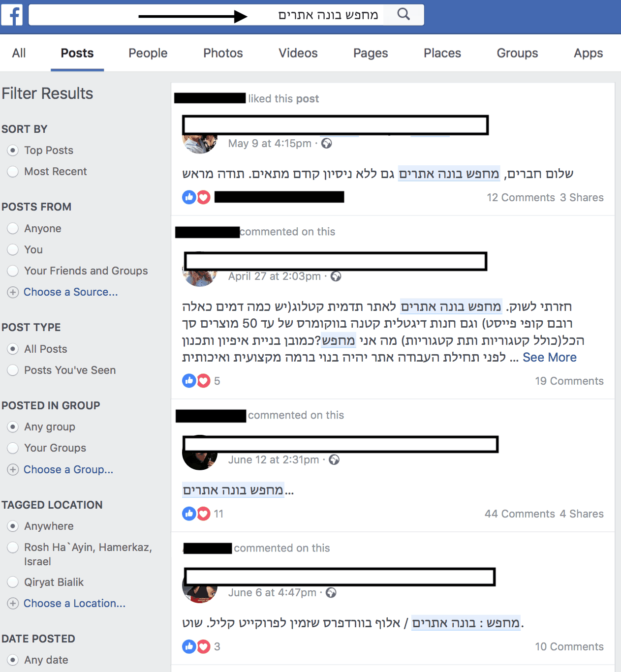Click the search magnifier icon
621x672 pixels.
pos(404,14)
